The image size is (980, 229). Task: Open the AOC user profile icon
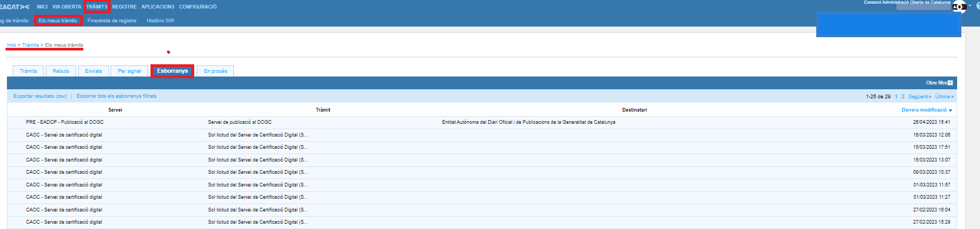pyautogui.click(x=959, y=7)
